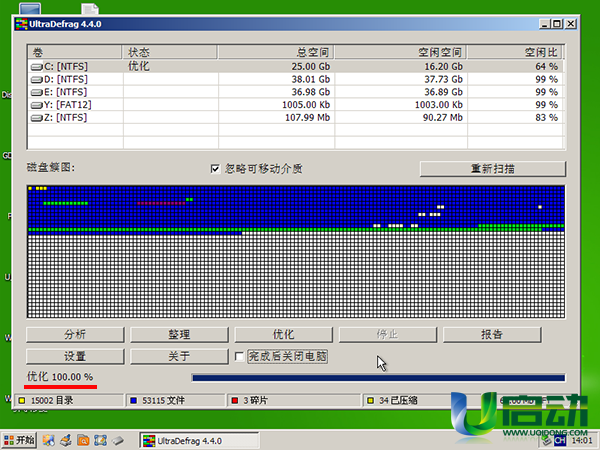Sort by the 总空间 column header
The height and width of the screenshot is (450, 600).
click(x=276, y=52)
